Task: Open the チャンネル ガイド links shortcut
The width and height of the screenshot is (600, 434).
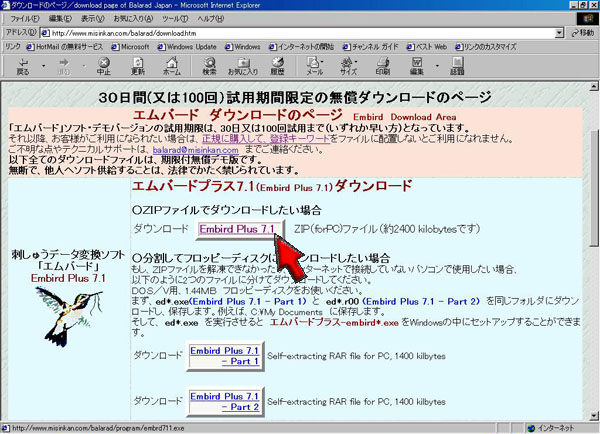Action: [x=370, y=47]
